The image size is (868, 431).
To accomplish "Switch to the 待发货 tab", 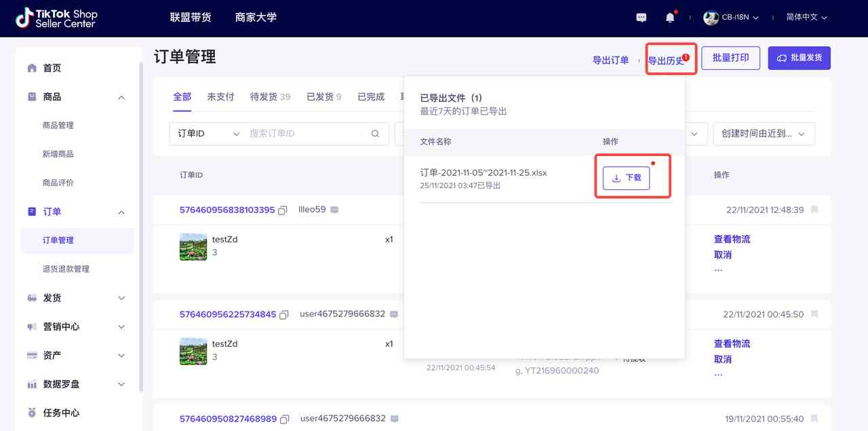I will pos(269,97).
